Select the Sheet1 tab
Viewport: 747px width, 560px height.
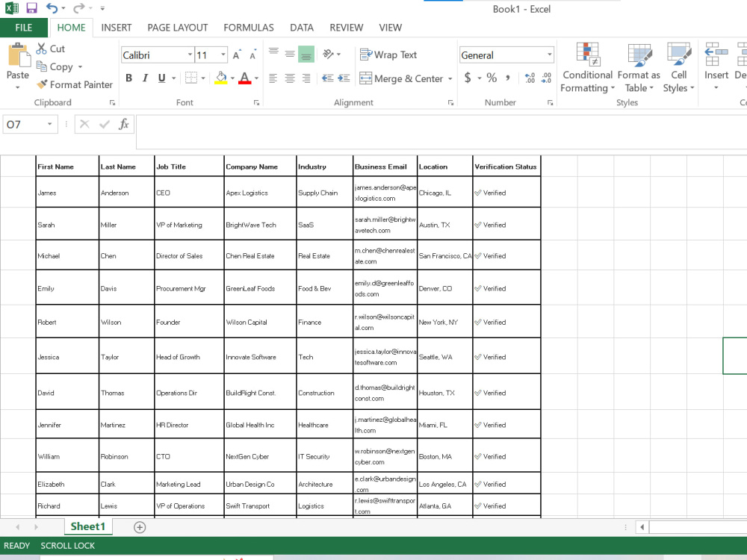[87, 526]
